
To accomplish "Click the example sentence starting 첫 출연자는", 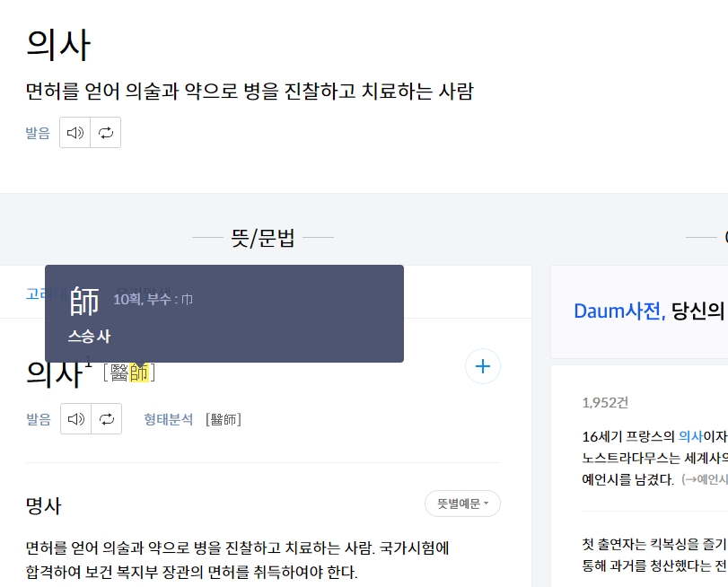I will (x=654, y=555).
